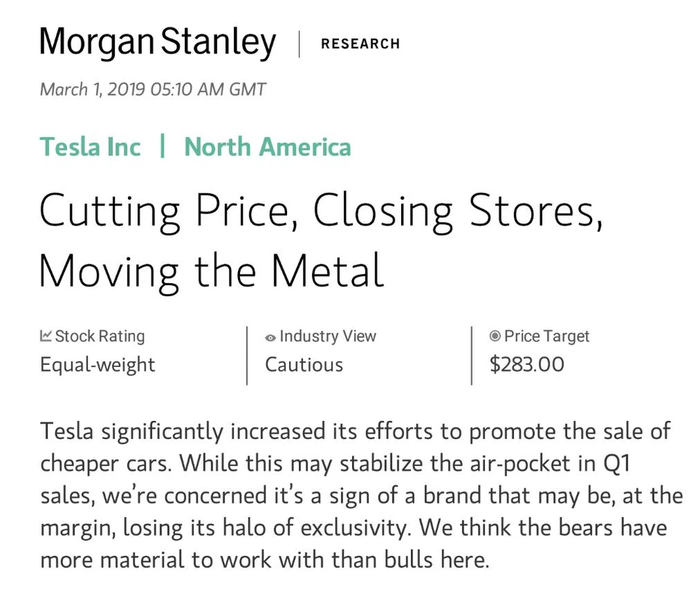This screenshot has height=603, width=700.
Task: Click the chart icon beside Stock Rating
Action: [45, 336]
